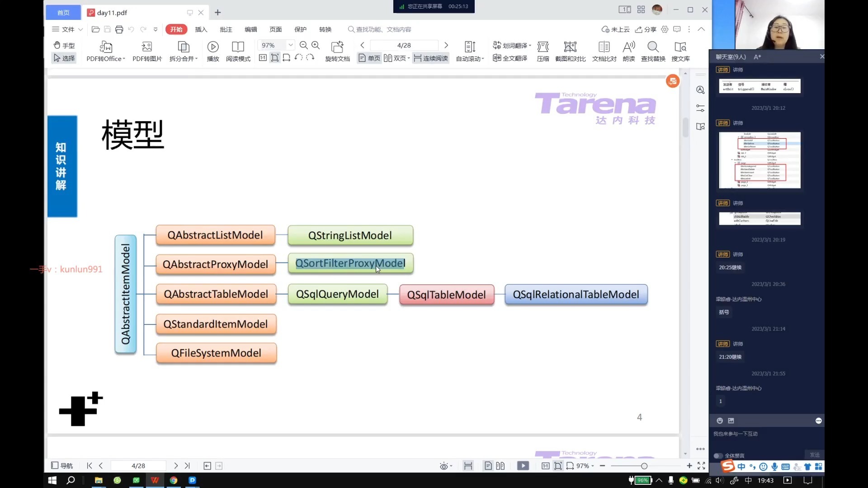This screenshot has width=868, height=488.
Task: Open the 截图和对比 screenshot tool
Action: pyautogui.click(x=570, y=47)
